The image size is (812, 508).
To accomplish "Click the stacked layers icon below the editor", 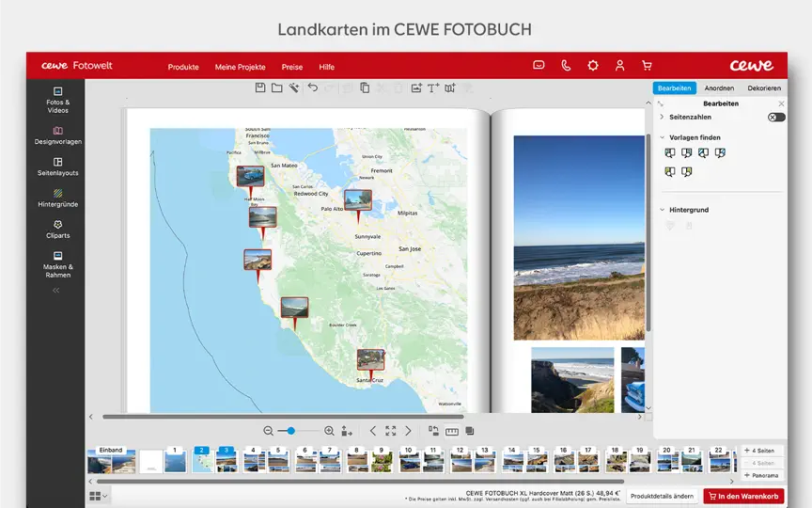I will (x=470, y=431).
